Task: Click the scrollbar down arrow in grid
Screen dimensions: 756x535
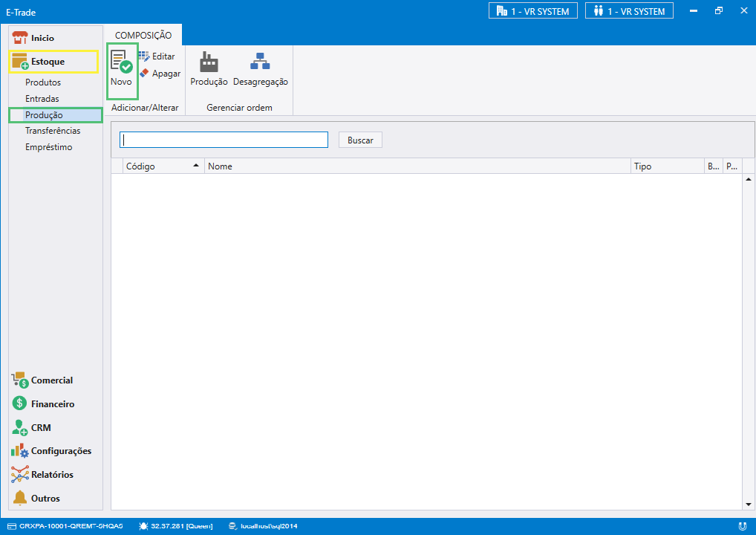Action: pos(749,504)
